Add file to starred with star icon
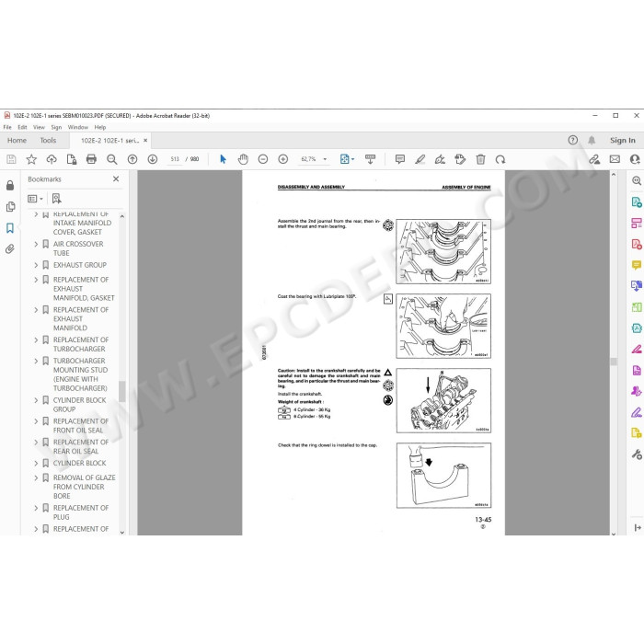644x644 pixels. [x=31, y=159]
